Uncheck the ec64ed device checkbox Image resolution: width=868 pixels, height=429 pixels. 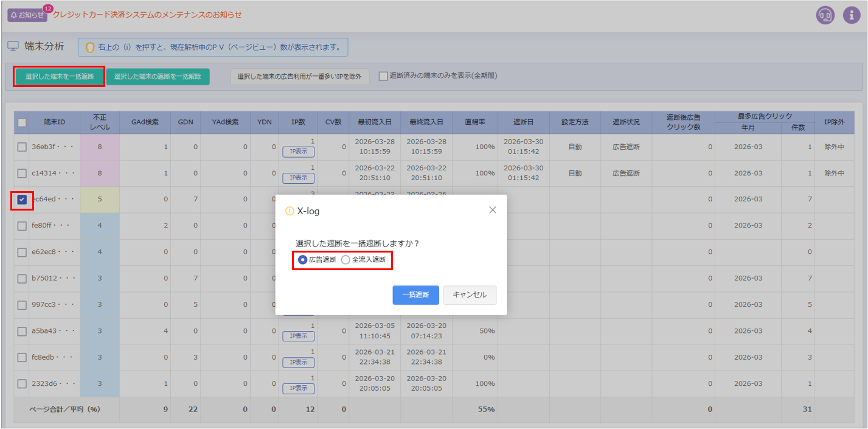tap(22, 200)
